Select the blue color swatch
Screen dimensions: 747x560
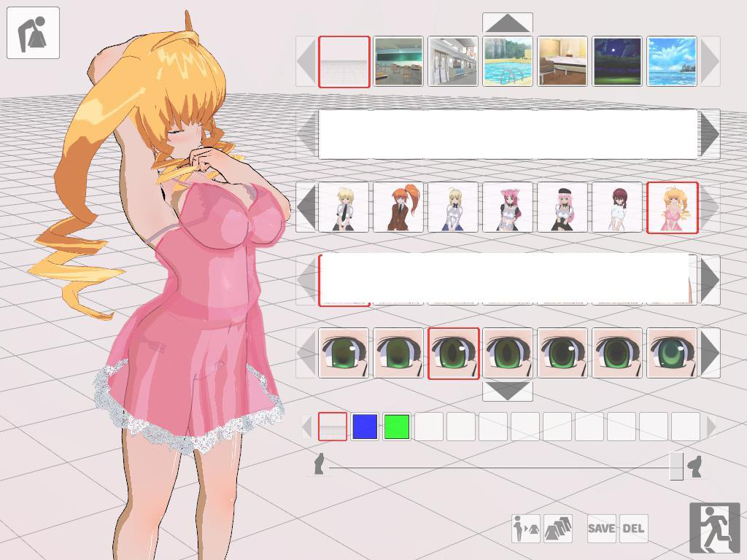click(365, 426)
